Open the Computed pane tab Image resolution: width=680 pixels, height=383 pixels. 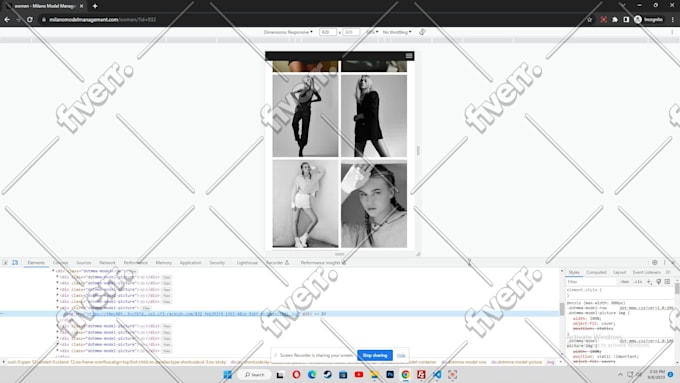tap(596, 272)
